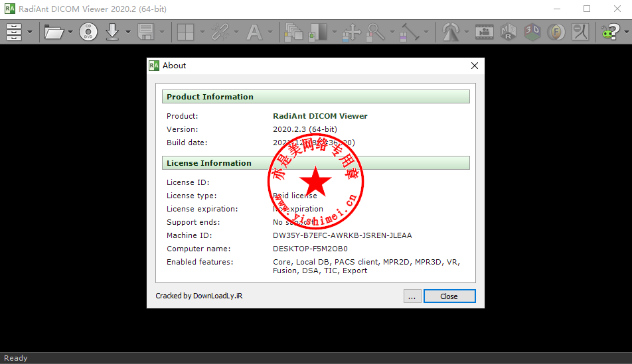Minimize the RadiAnt main window

[557, 9]
